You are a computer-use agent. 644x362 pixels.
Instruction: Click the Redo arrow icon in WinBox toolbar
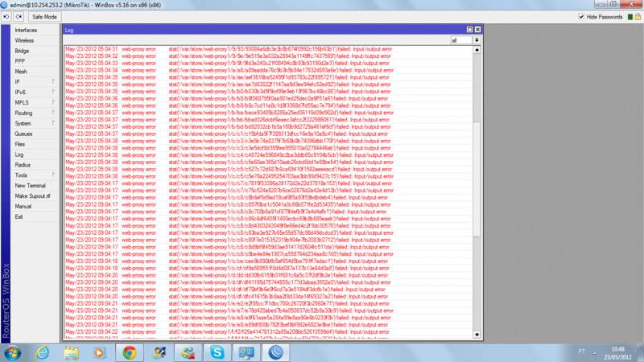(x=19, y=17)
